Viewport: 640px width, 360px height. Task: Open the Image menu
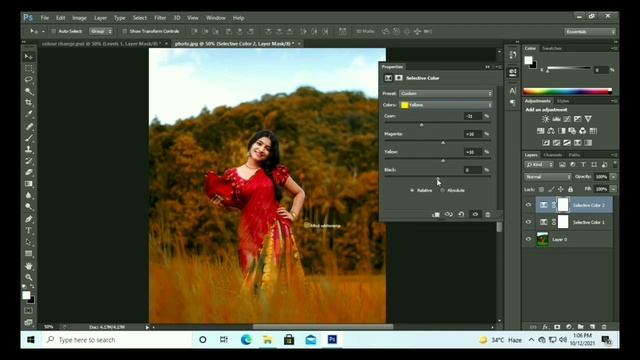(x=79, y=18)
